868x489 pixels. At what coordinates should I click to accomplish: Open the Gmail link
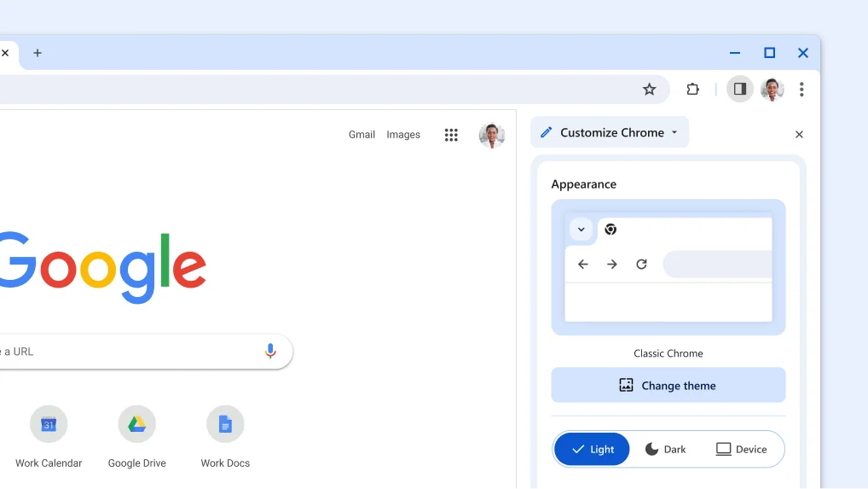click(362, 135)
